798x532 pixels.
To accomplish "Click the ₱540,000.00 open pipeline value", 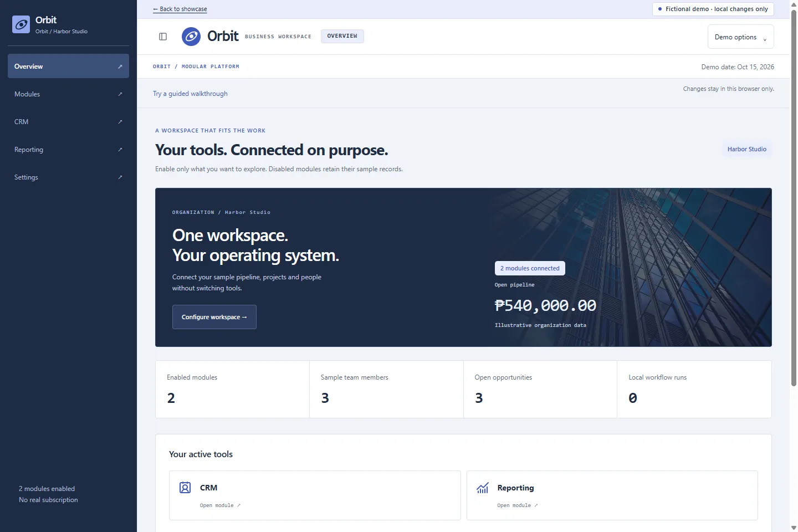I will click(545, 305).
